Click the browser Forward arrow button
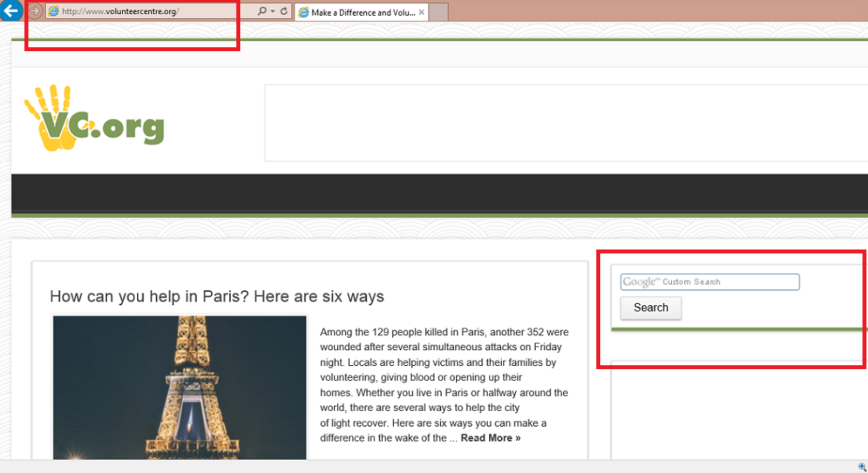Screen dimensions: 868x473 pyautogui.click(x=35, y=11)
